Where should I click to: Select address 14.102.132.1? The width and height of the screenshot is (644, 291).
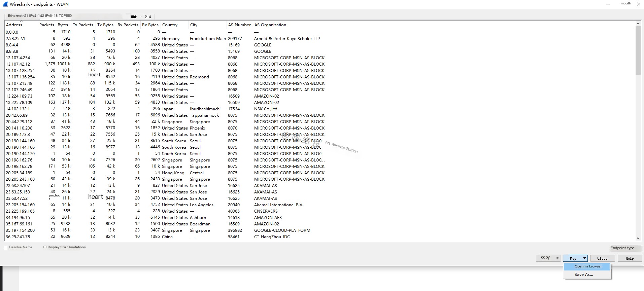click(18, 109)
